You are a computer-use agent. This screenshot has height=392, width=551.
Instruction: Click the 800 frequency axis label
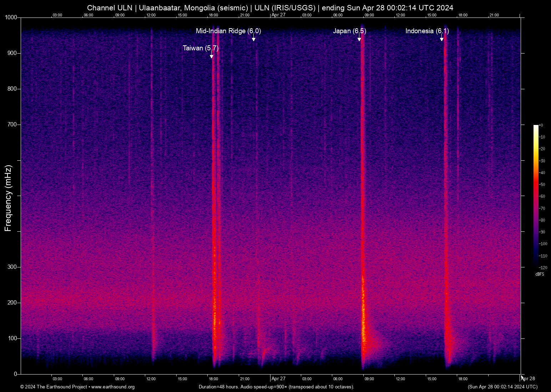[12, 89]
